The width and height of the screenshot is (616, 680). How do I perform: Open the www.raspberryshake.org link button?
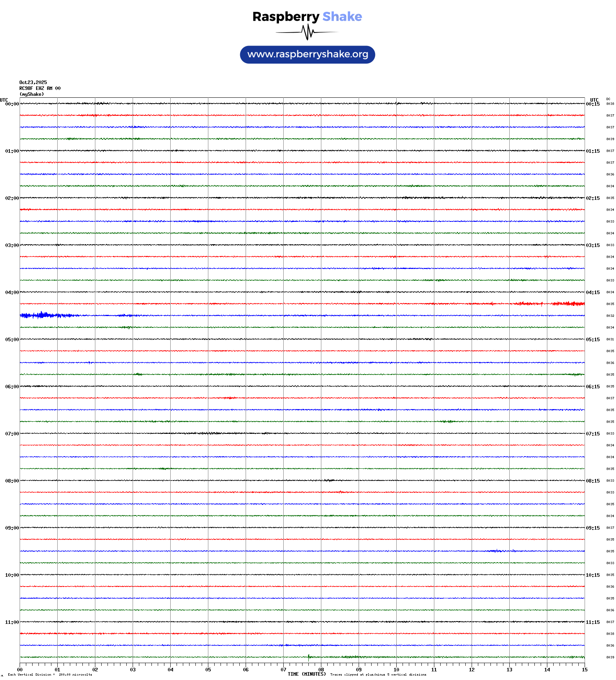click(308, 55)
